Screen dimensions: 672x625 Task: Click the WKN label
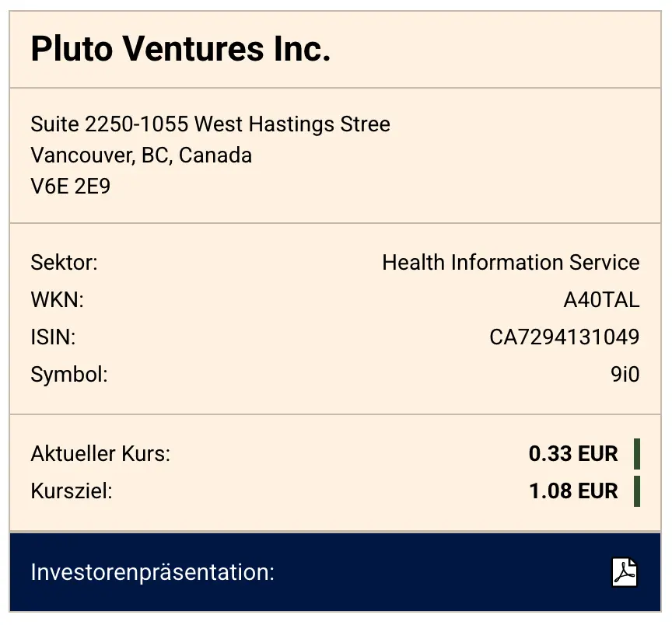point(57,300)
